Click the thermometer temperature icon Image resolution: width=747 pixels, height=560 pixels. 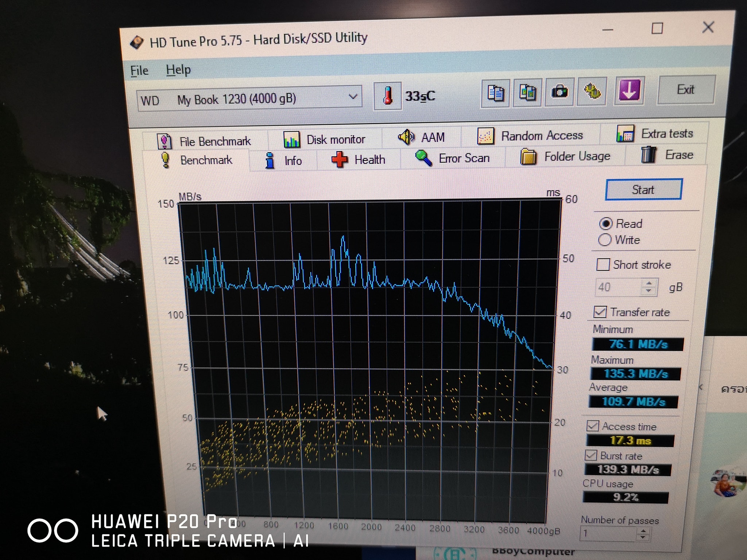coord(388,96)
